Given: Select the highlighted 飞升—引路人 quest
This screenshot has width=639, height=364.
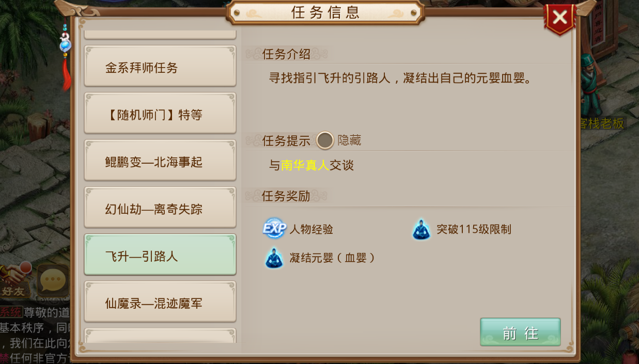Looking at the screenshot, I should tap(160, 256).
